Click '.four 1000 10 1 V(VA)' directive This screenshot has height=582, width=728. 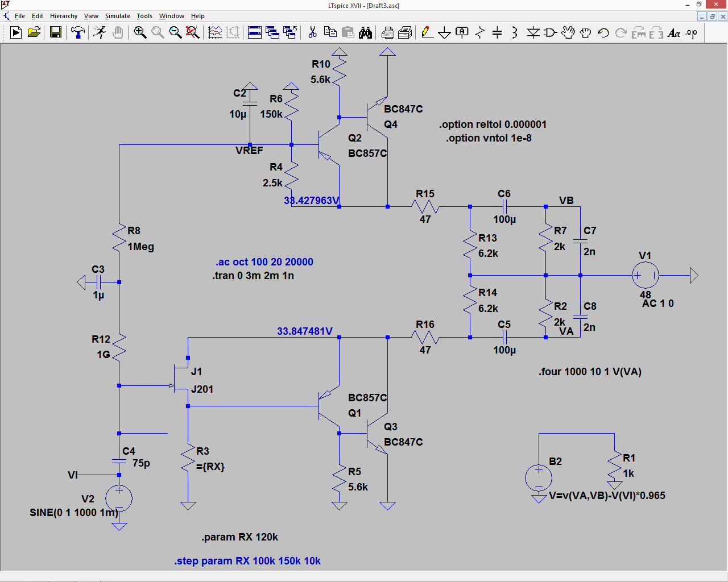(x=590, y=372)
